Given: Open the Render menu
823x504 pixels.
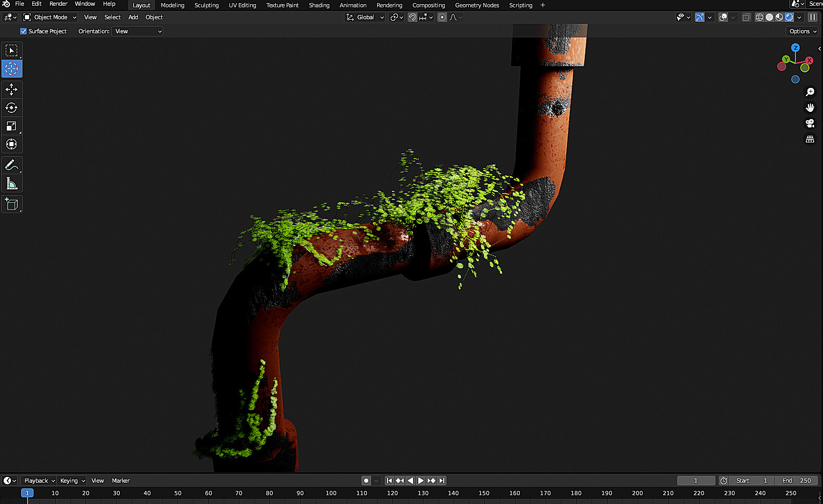Looking at the screenshot, I should click(x=58, y=4).
